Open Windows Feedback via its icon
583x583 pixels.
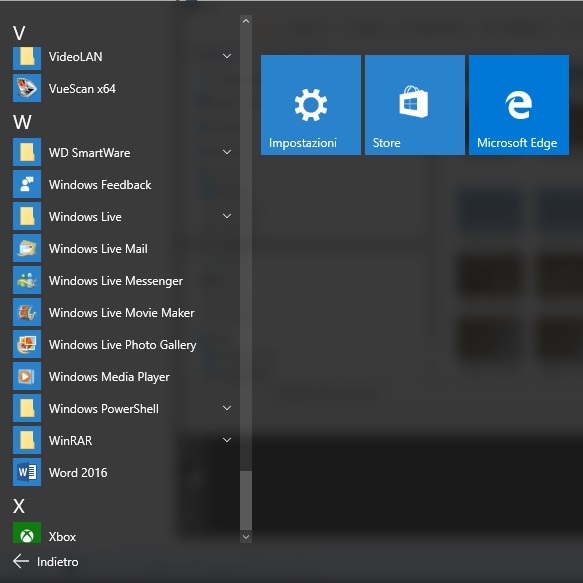(x=27, y=184)
